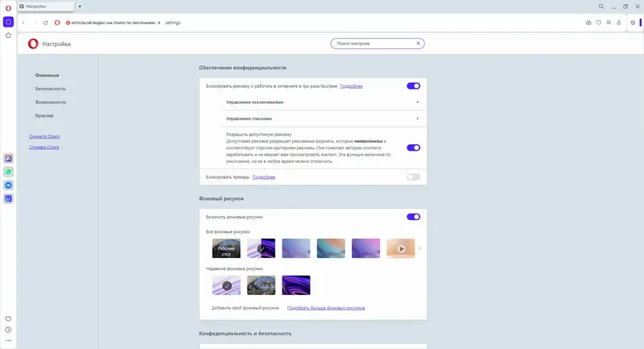Open Подробнее link next to tracker blocking
This screenshot has width=644, height=349.
pyautogui.click(x=264, y=177)
